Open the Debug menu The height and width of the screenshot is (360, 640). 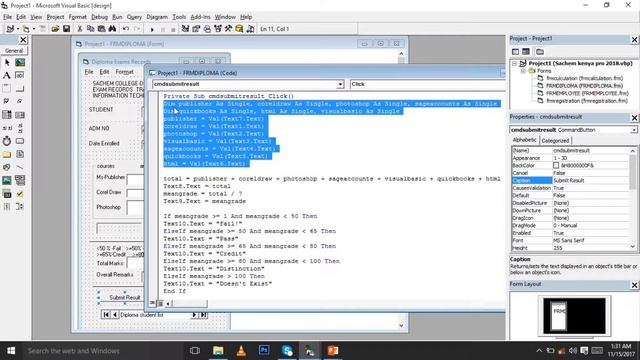click(99, 17)
